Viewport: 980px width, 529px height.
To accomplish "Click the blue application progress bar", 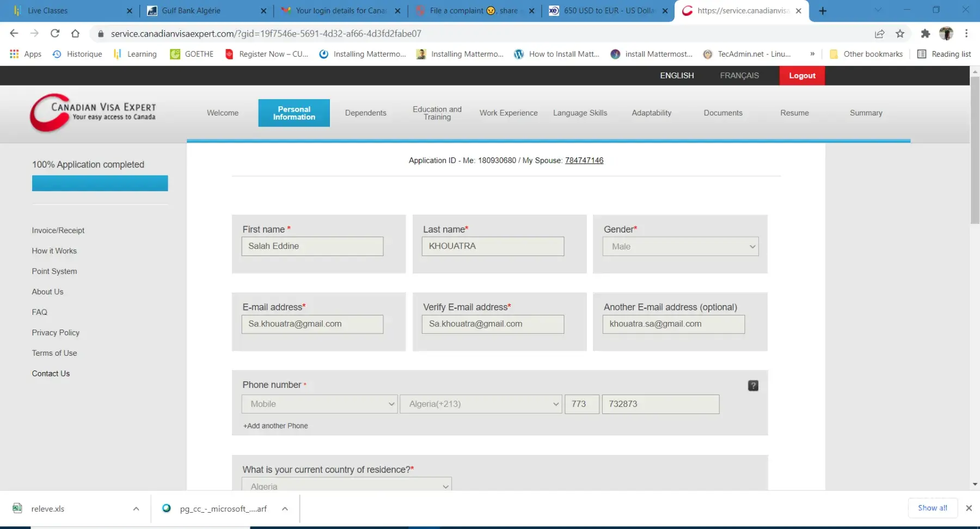I will pos(100,183).
